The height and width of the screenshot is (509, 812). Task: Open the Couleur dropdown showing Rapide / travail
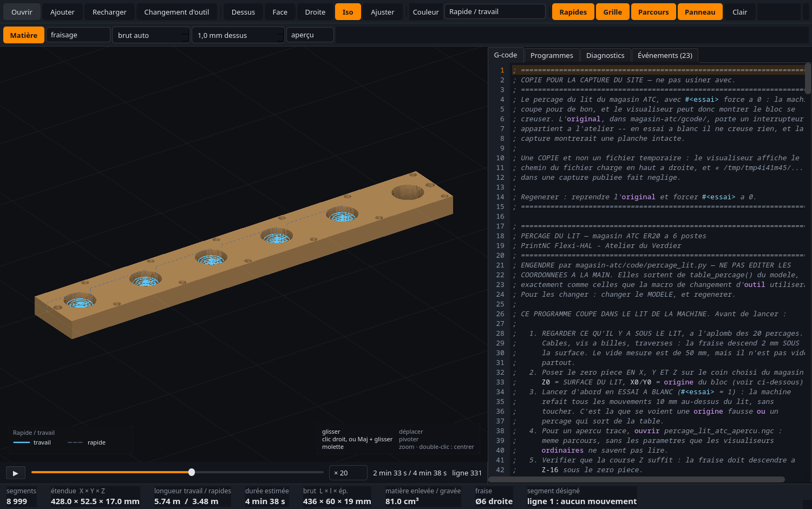tap(495, 12)
